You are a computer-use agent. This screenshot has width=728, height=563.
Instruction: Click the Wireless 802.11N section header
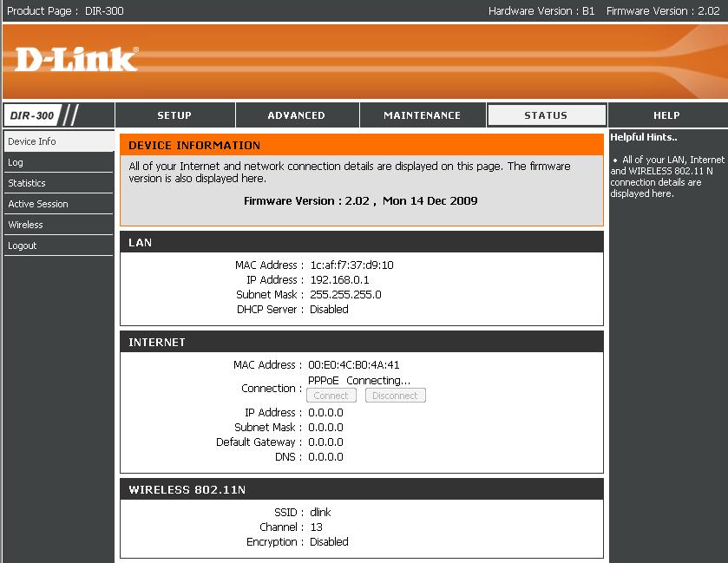187,490
